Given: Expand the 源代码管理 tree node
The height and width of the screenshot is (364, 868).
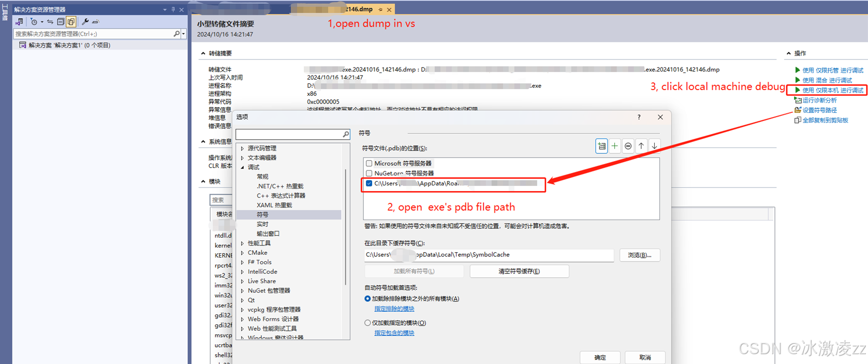Looking at the screenshot, I should tap(242, 148).
